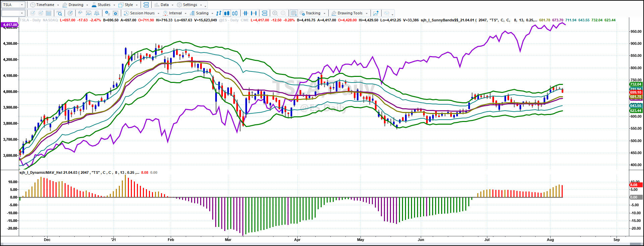Click the small waveform study icon
The image size is (644, 246).
point(80,13)
